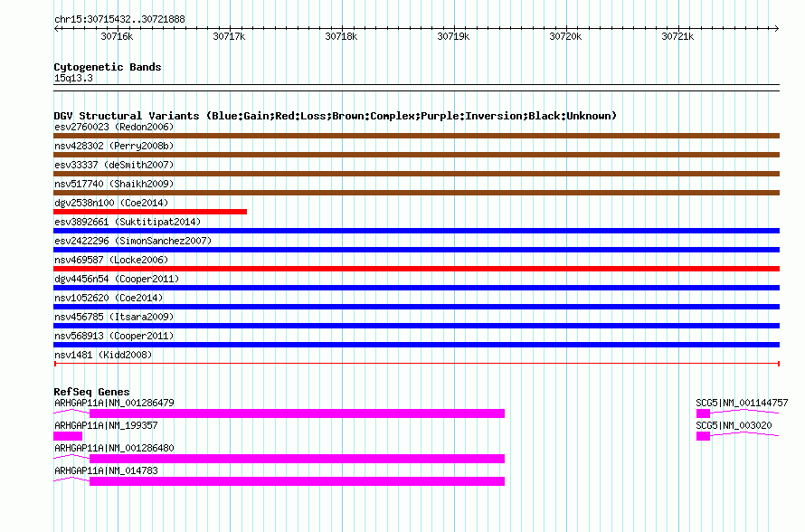Select the ARHGAP11A|NM_199357 short magenta block
The width and height of the screenshot is (805, 532).
(68, 436)
